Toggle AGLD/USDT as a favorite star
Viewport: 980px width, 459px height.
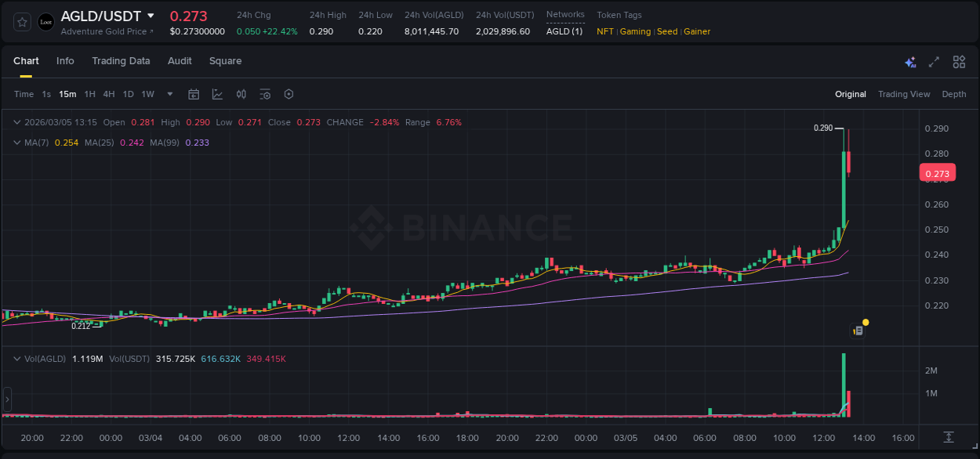click(21, 22)
